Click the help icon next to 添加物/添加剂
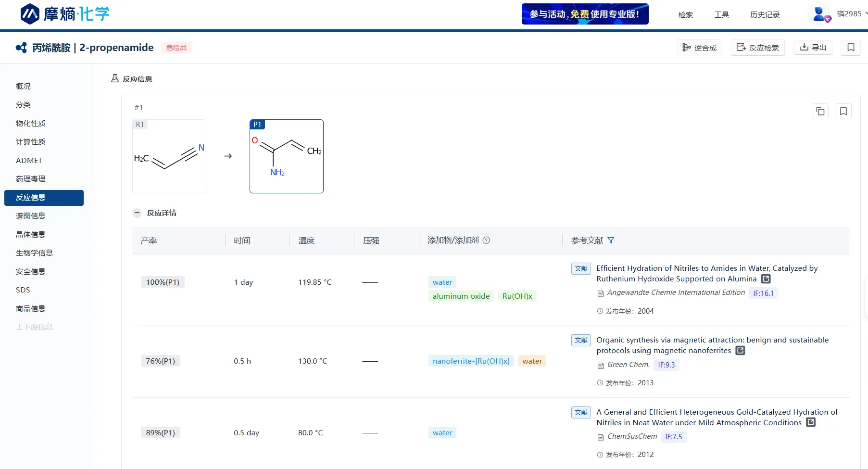868x469 pixels. tap(486, 240)
